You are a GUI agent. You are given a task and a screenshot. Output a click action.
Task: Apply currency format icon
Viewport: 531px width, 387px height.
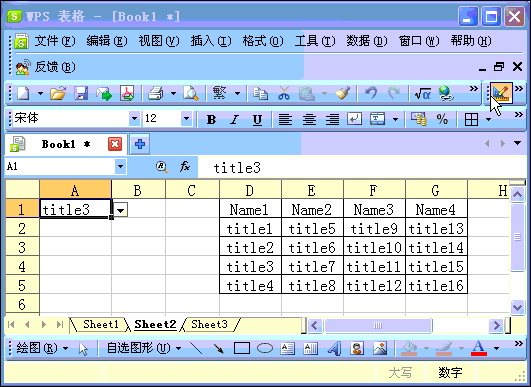419,119
